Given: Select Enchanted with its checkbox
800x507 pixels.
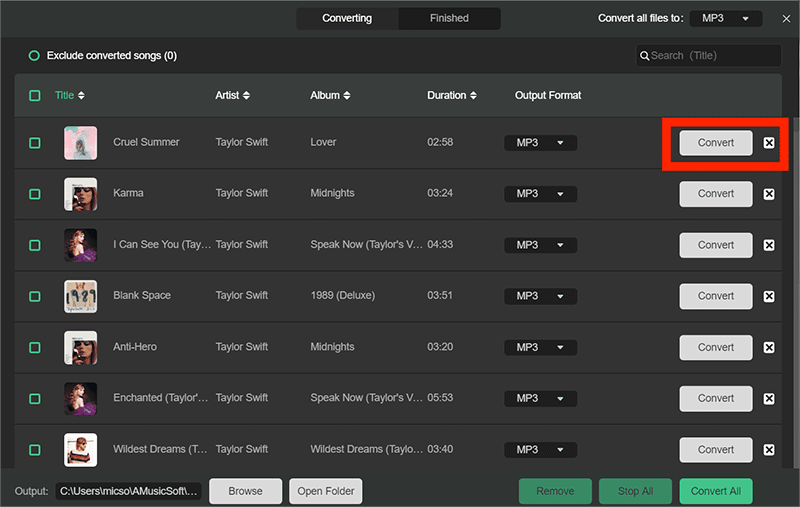Looking at the screenshot, I should click(x=35, y=398).
